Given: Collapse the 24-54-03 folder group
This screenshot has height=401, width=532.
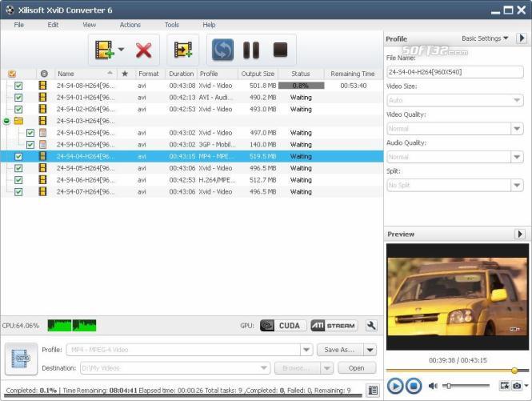Looking at the screenshot, I should pos(6,121).
